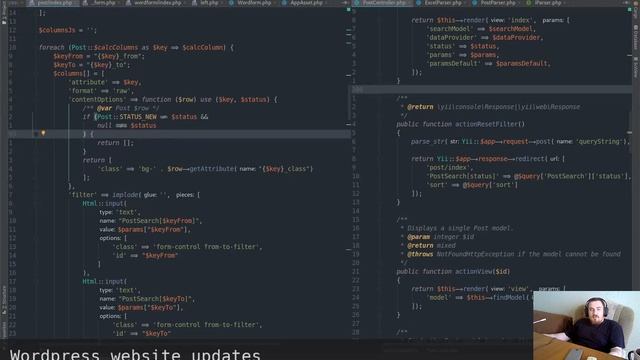
Task: Click the name: "PostSearch[$keyTo]" line
Action: click(147, 299)
